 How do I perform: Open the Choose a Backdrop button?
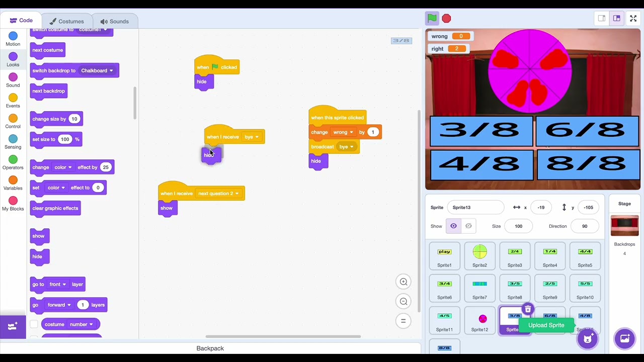pyautogui.click(x=625, y=338)
